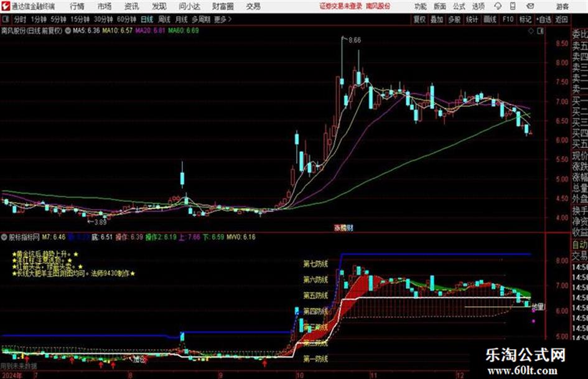Click the 用到未来数据 notice text
The image size is (588, 379).
19,366
